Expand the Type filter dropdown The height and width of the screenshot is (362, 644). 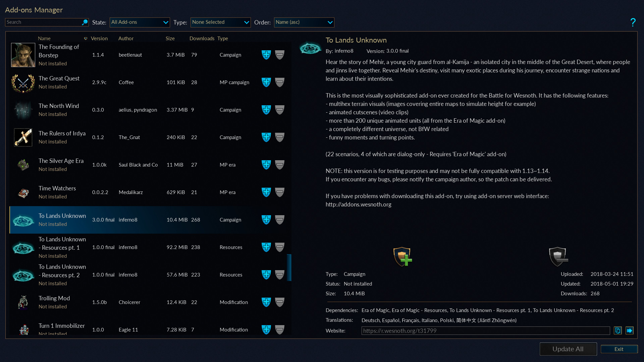[x=220, y=22]
